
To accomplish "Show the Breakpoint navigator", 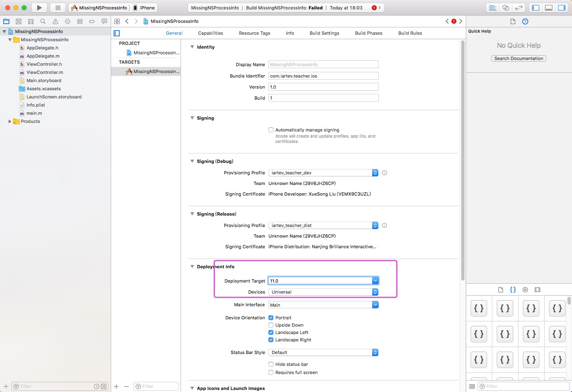I will click(92, 21).
